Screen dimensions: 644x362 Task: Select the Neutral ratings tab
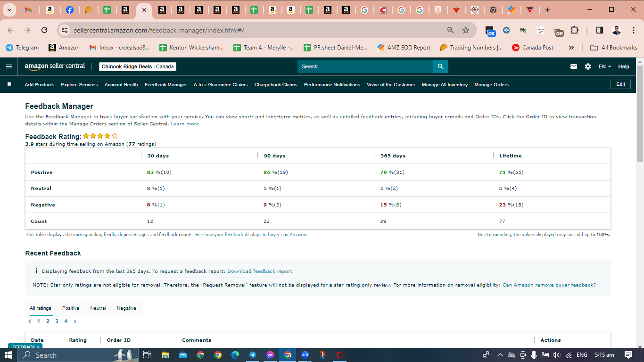(98, 308)
